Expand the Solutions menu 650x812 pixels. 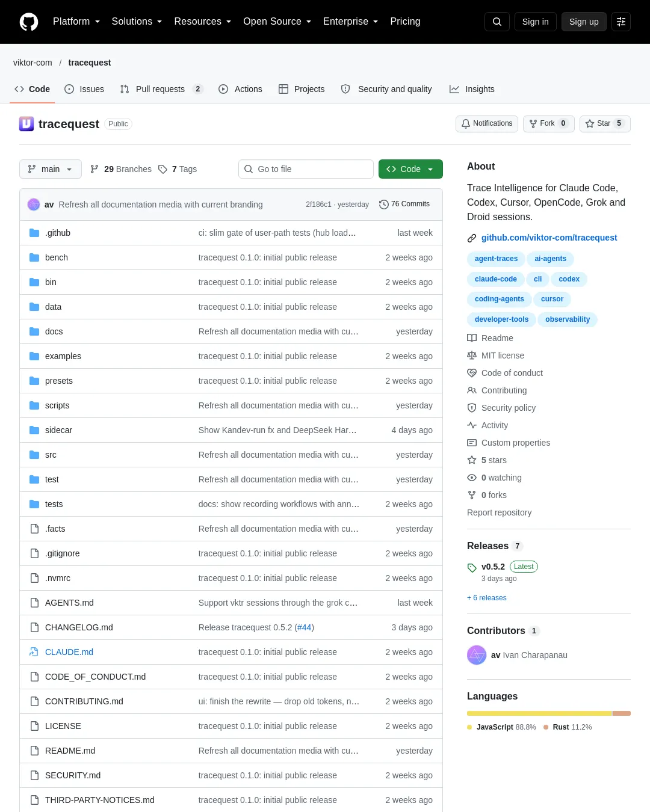click(137, 22)
